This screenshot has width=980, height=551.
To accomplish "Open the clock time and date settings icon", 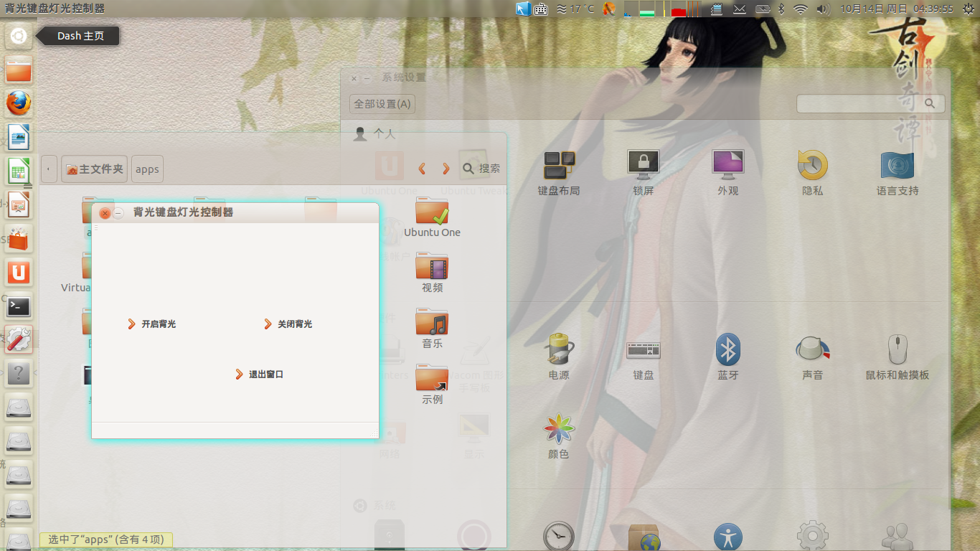I will coord(559,537).
